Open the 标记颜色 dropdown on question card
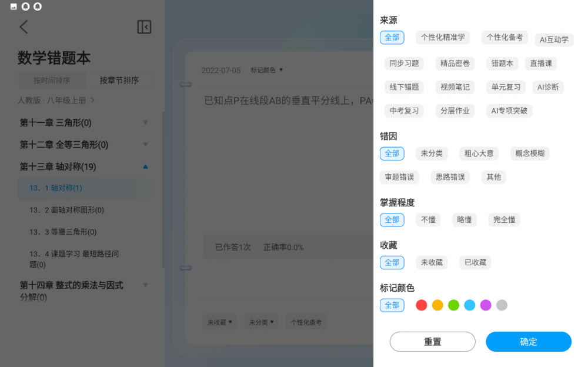The width and height of the screenshot is (588, 367). 266,70
